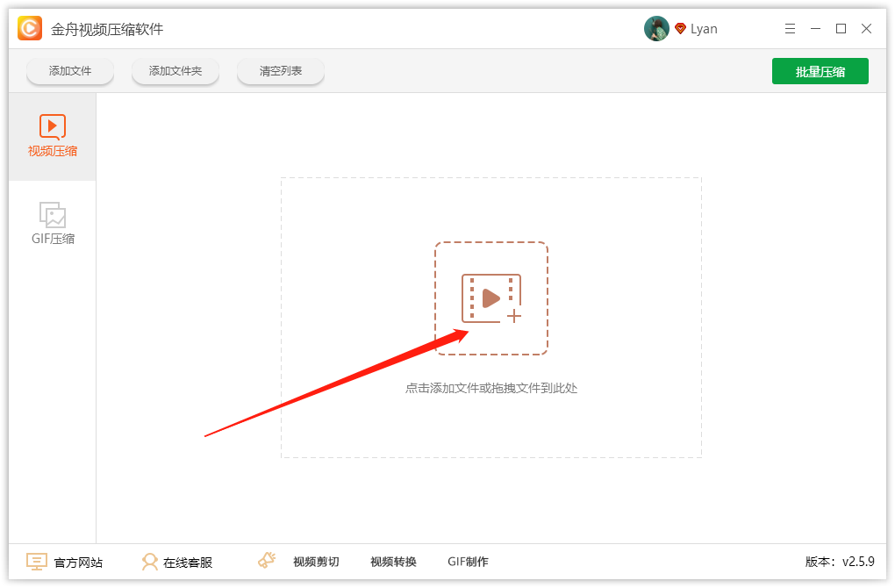Select the 视频压缩 sidebar tab
The height and width of the screenshot is (588, 895).
(53, 136)
